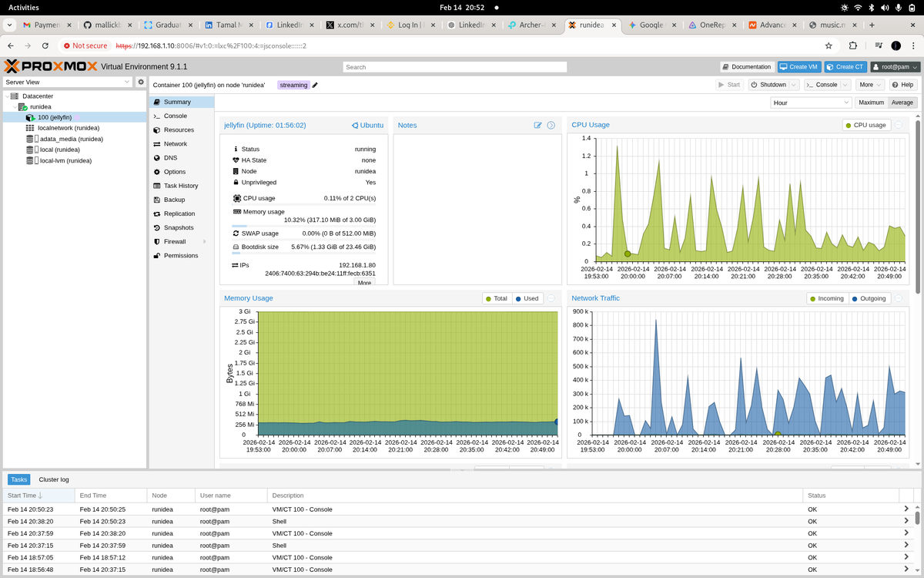
Task: Open Server View gear settings
Action: [141, 82]
